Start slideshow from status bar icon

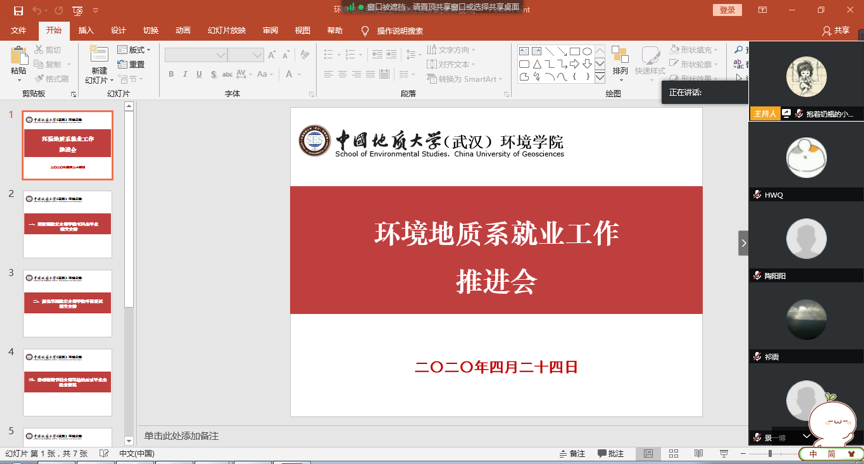[x=724, y=454]
